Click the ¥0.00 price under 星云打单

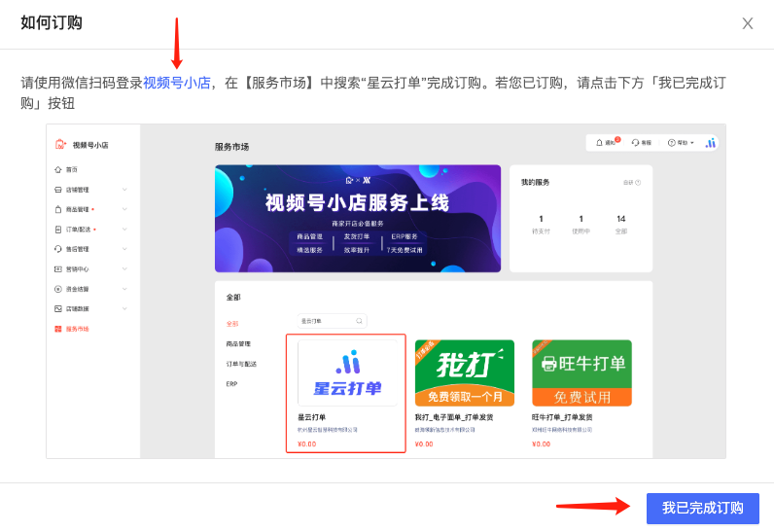306,443
